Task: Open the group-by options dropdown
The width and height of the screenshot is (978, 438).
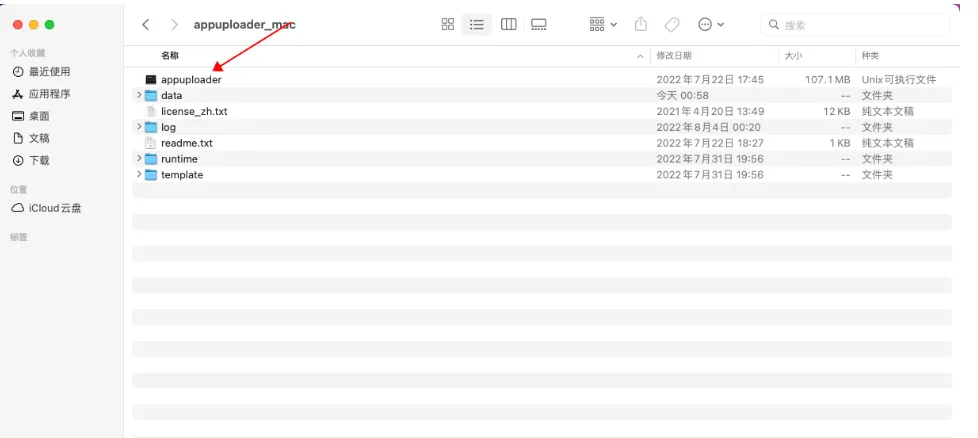Action: pyautogui.click(x=603, y=24)
